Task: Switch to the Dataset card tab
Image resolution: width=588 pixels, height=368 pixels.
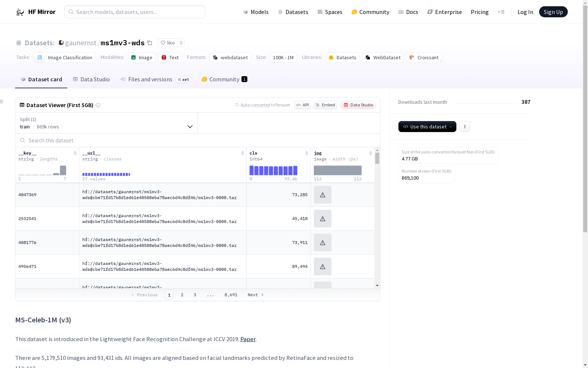Action: 41,79
